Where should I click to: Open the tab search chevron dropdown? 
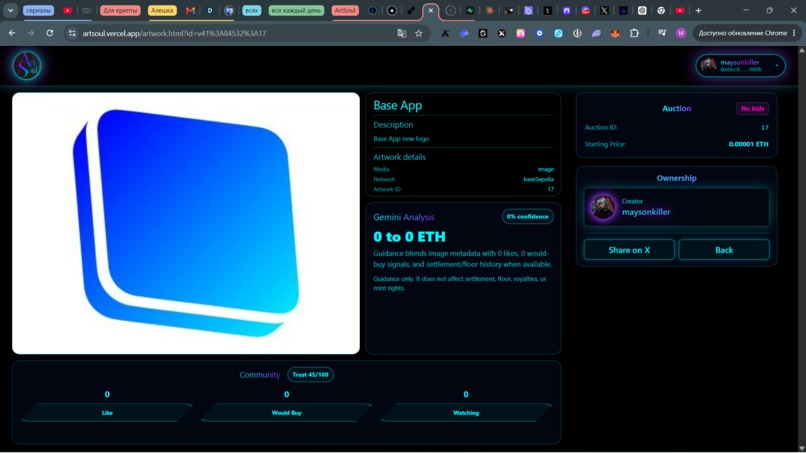point(10,10)
